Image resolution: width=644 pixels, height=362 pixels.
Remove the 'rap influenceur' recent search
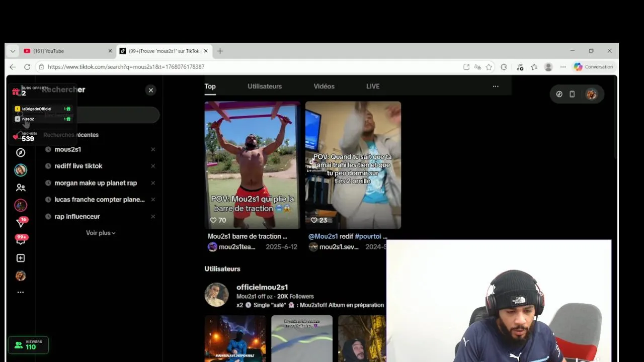click(x=153, y=217)
